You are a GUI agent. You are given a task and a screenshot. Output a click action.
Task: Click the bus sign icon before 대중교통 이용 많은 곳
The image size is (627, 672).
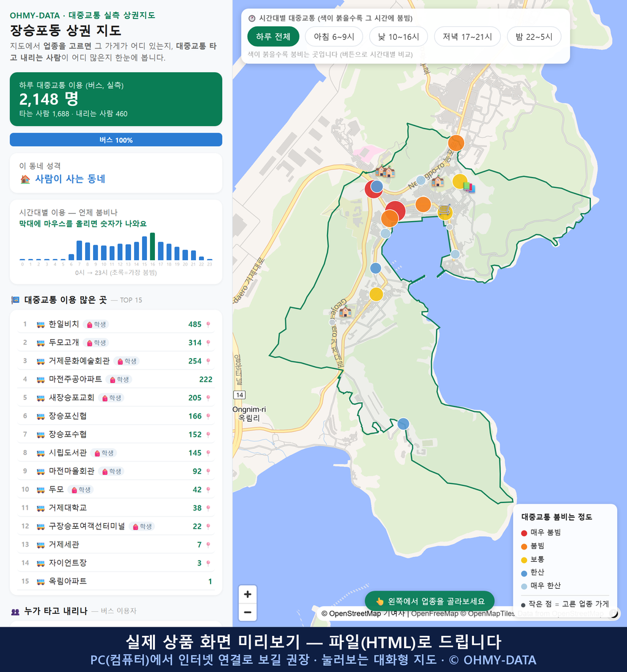point(15,300)
